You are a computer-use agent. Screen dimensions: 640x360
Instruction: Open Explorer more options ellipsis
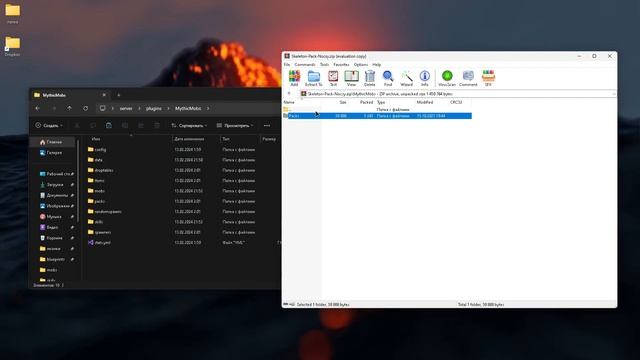click(x=267, y=126)
